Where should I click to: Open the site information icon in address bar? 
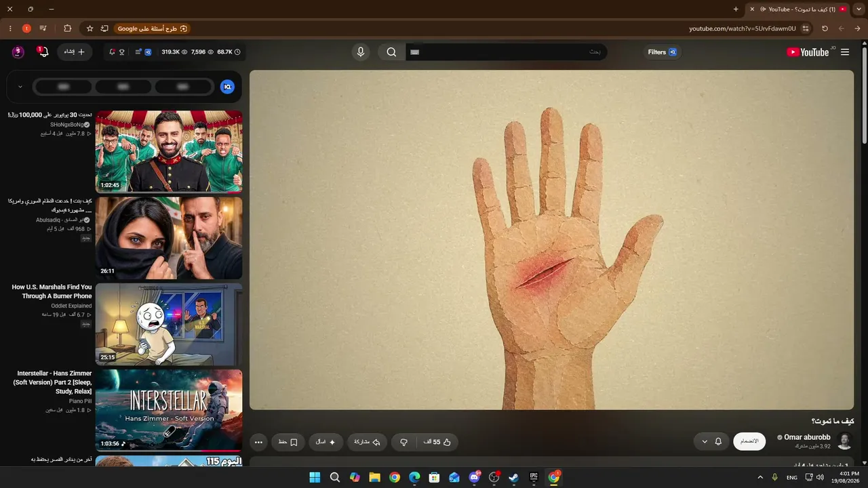click(806, 28)
